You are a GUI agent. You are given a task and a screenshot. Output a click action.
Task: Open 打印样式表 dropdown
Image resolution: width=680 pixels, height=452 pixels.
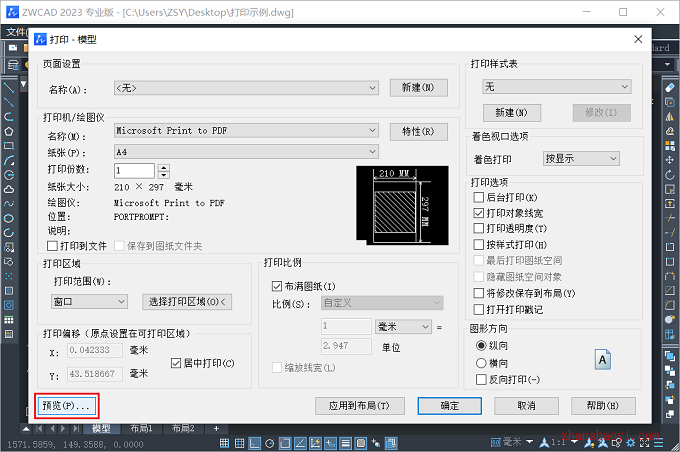(557, 87)
